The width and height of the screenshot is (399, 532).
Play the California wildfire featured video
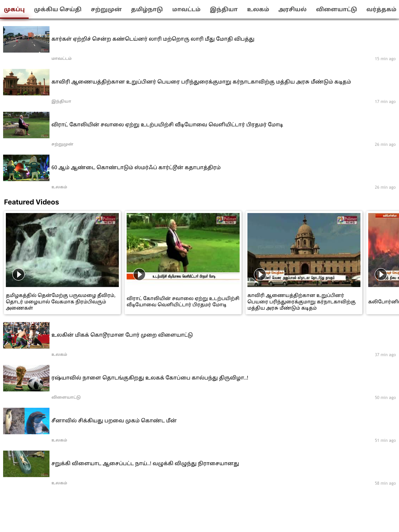point(381,274)
